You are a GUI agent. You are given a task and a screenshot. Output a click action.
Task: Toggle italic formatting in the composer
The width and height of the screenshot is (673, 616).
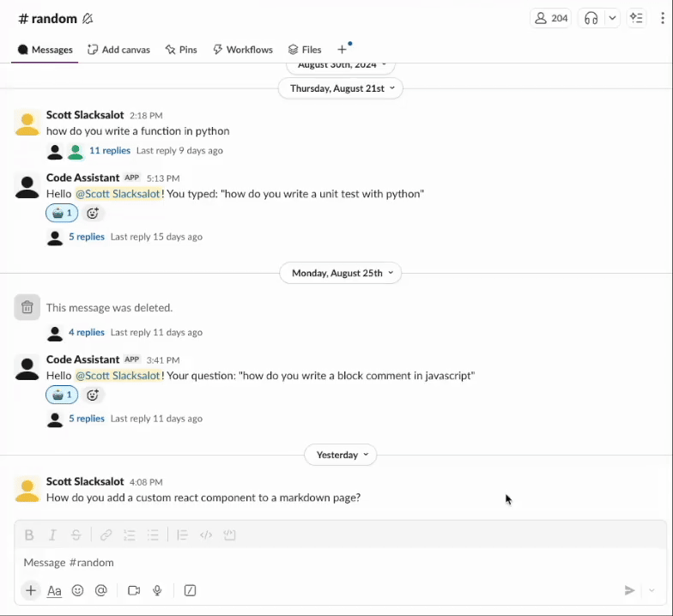coord(52,535)
